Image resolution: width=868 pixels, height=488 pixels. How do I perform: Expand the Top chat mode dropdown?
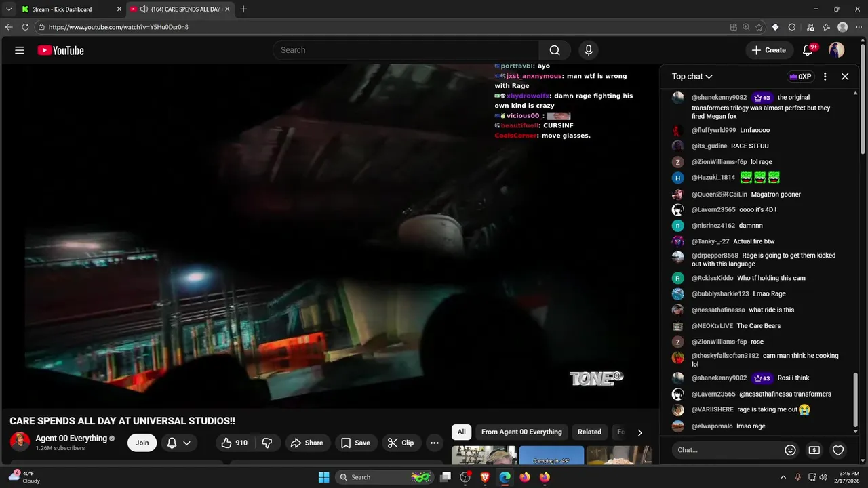(x=692, y=77)
